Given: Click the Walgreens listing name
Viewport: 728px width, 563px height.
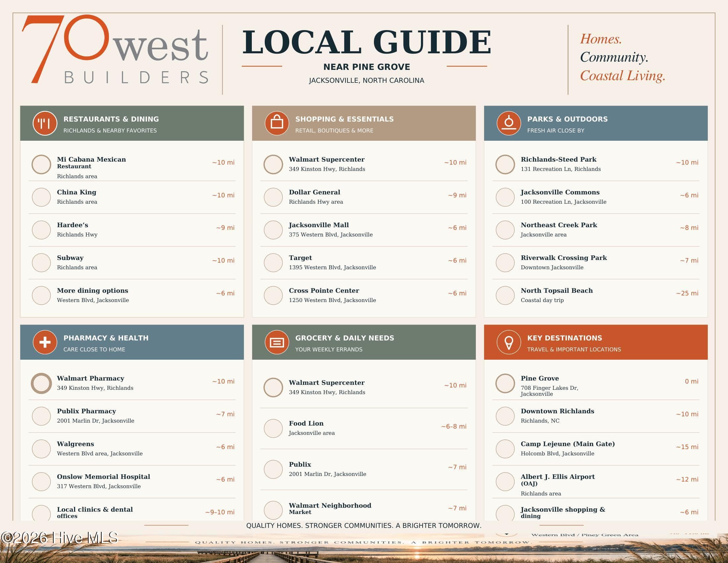Looking at the screenshot, I should pyautogui.click(x=75, y=444).
